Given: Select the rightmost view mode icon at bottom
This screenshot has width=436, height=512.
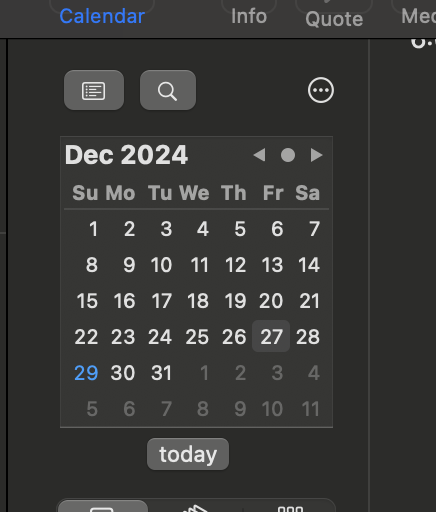Looking at the screenshot, I should (290, 508).
